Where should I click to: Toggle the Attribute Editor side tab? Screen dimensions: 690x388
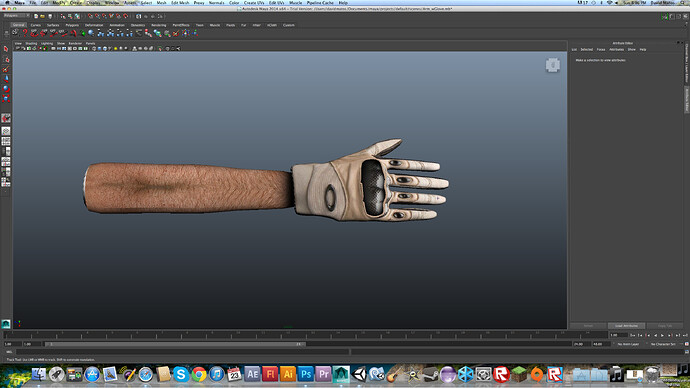click(x=686, y=99)
